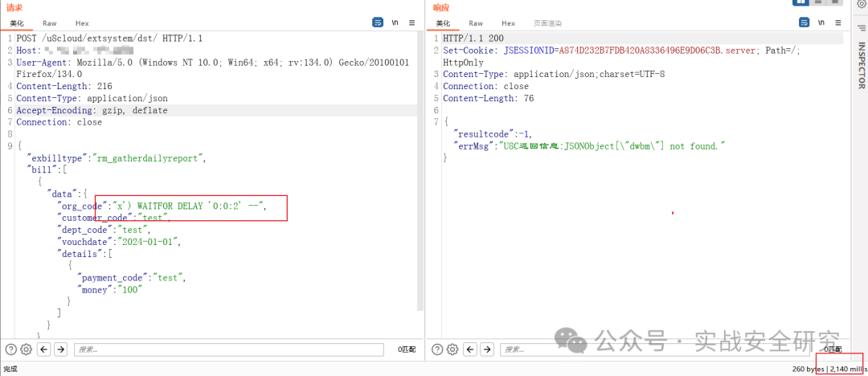The image size is (868, 376).
Task: Click Accept-Encoding: gzip, deflate header
Action: [92, 111]
